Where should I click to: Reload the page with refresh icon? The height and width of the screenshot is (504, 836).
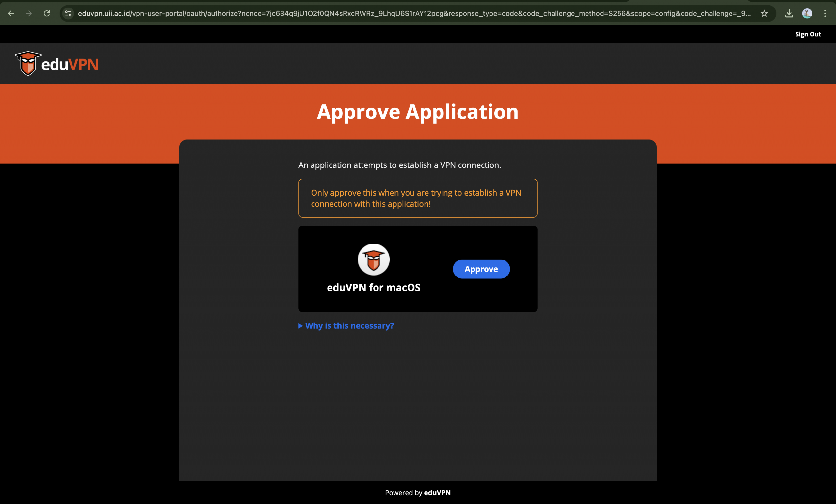[47, 14]
